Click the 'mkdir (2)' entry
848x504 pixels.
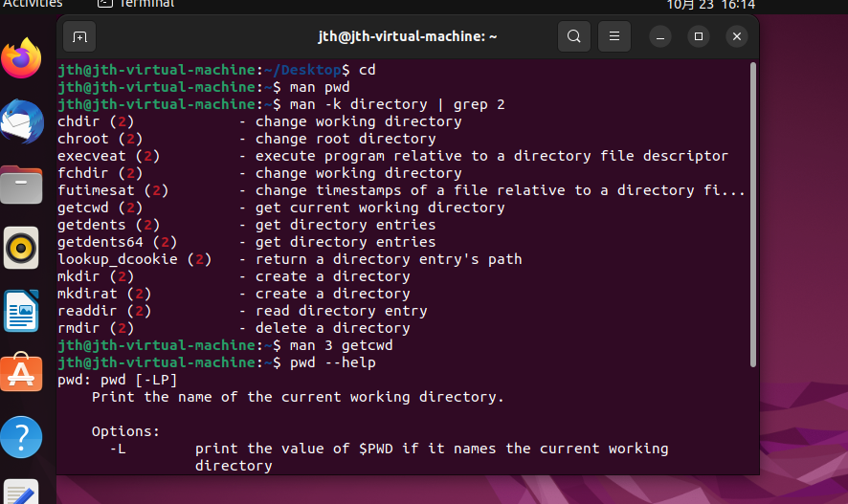[x=96, y=276]
